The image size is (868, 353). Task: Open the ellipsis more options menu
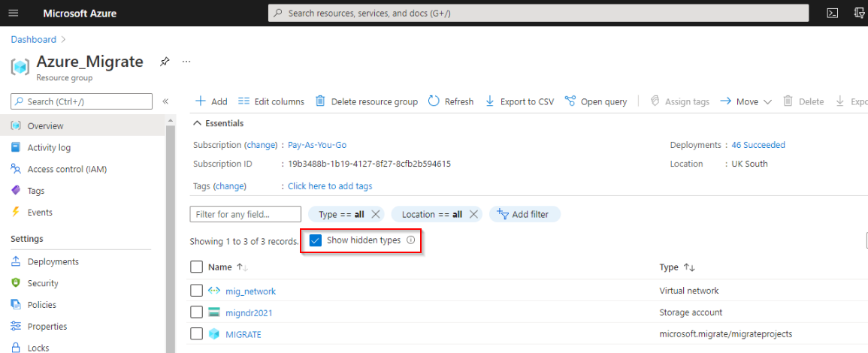tap(186, 62)
